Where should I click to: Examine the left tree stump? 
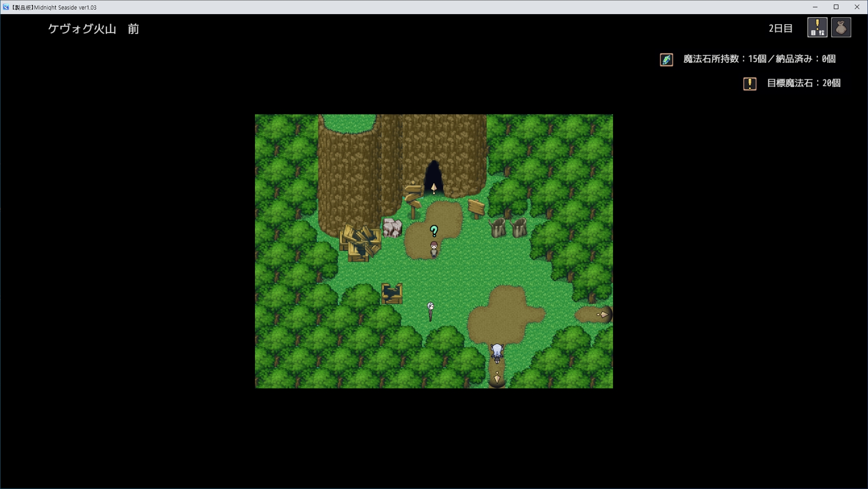(x=497, y=227)
